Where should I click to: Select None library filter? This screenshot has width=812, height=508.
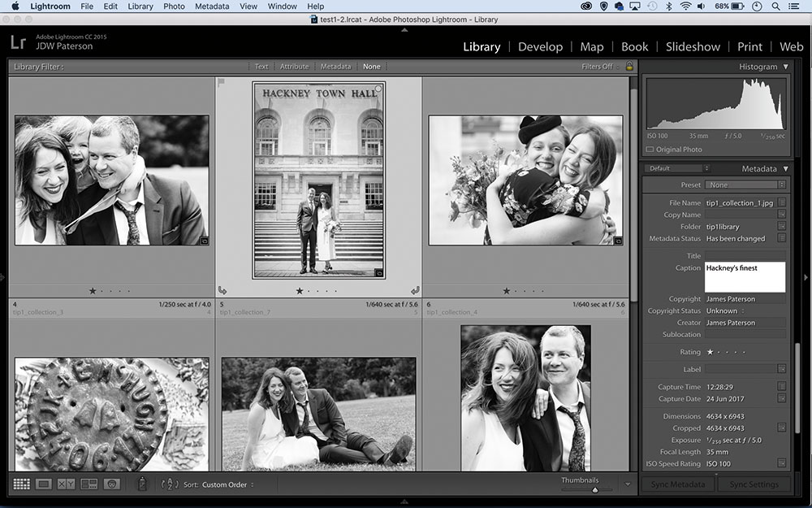point(371,67)
